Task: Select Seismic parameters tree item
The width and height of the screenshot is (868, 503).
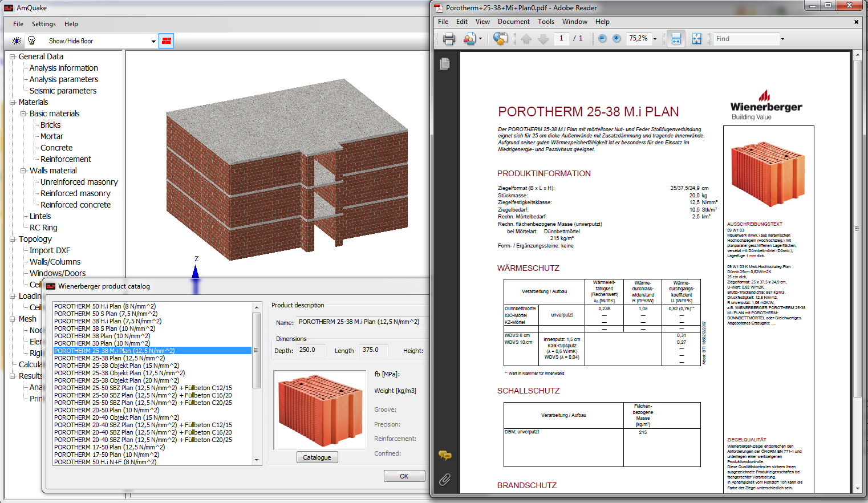Action: coord(63,91)
